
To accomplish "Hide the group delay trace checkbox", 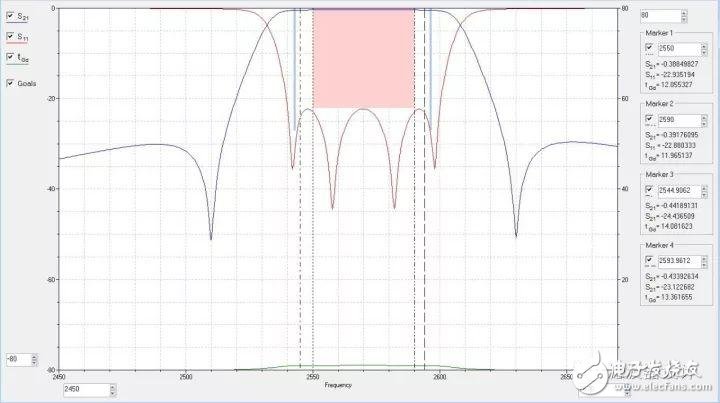I will 11,58.
